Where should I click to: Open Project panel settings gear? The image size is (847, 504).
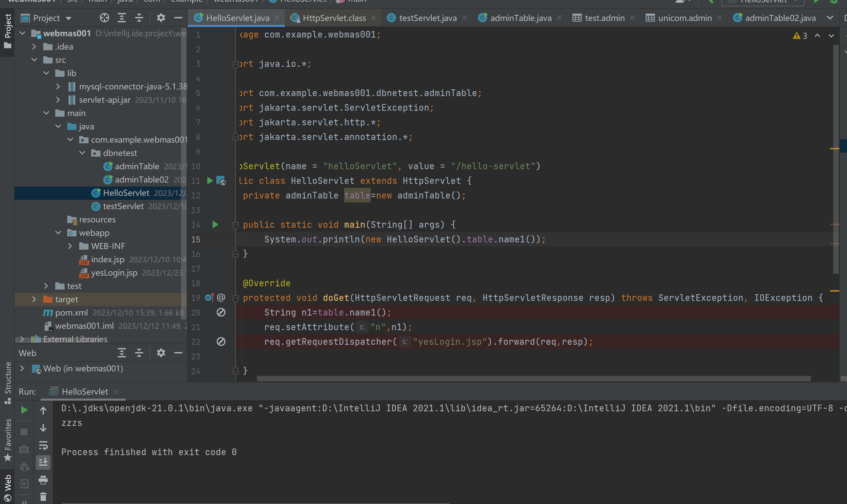pyautogui.click(x=161, y=18)
